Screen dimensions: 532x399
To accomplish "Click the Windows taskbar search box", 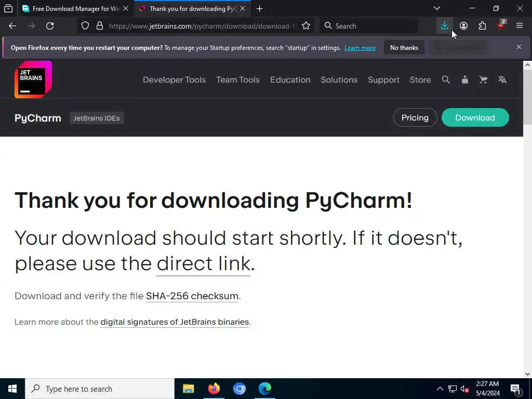I will coord(100,389).
